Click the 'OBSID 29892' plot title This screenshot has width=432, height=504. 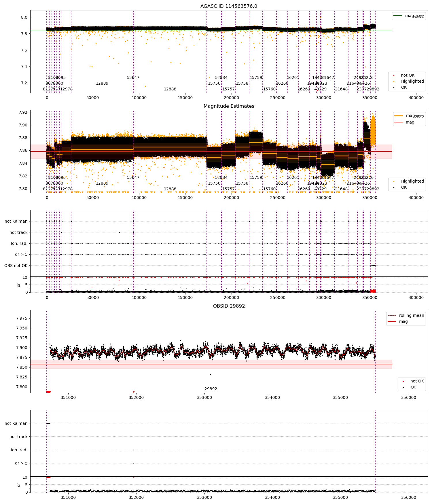229,306
